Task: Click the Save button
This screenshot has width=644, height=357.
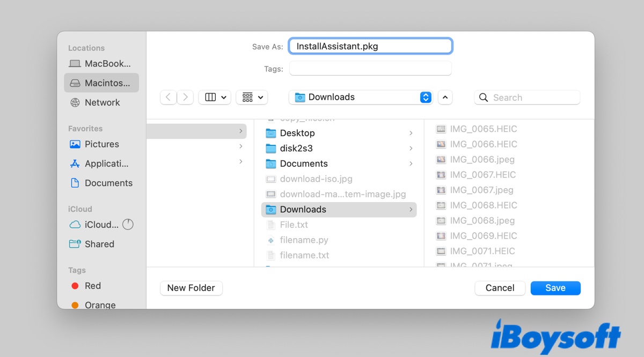Action: 555,288
